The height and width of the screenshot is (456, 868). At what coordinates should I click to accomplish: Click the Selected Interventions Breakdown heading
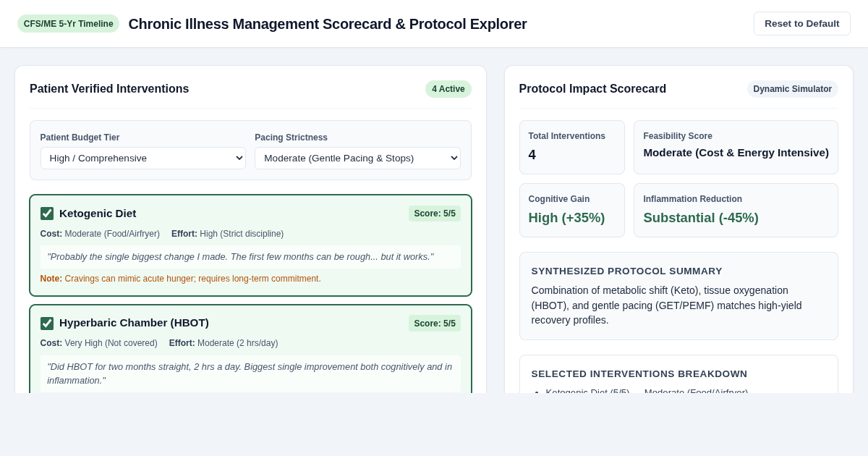coord(639,373)
